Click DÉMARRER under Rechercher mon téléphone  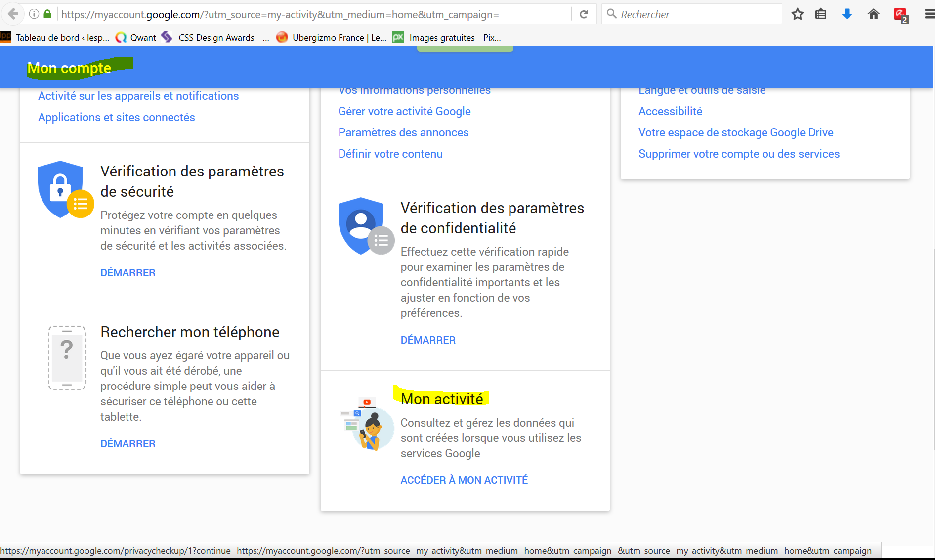point(127,444)
